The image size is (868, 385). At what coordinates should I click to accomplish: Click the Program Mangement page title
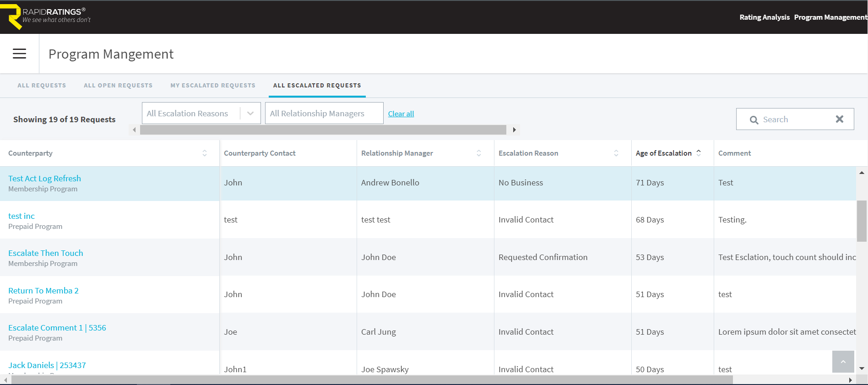tap(111, 54)
